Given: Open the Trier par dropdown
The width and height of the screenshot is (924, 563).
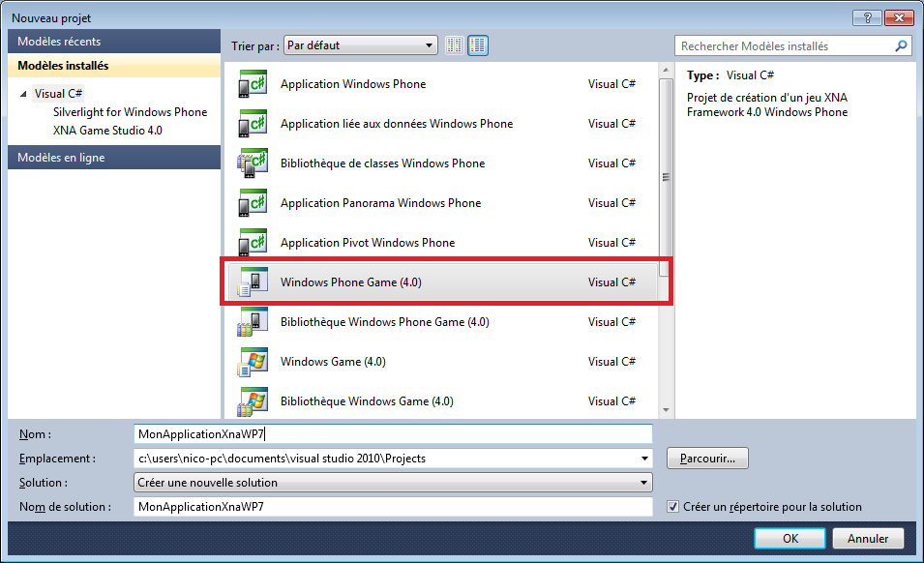Looking at the screenshot, I should (x=362, y=45).
